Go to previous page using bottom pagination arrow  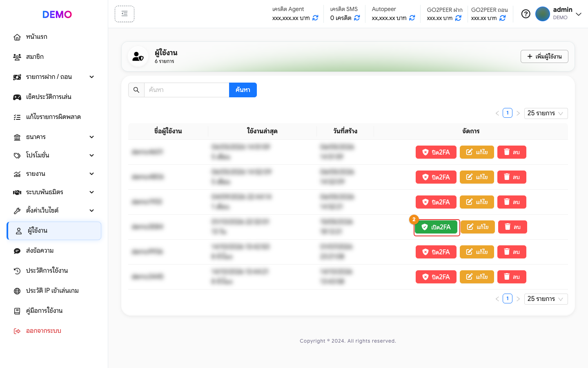497,299
